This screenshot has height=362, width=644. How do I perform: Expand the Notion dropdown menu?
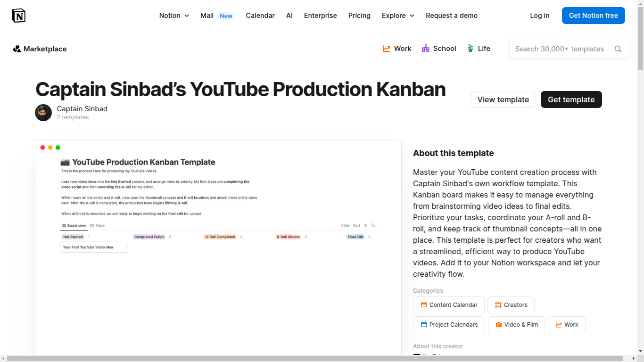point(174,16)
